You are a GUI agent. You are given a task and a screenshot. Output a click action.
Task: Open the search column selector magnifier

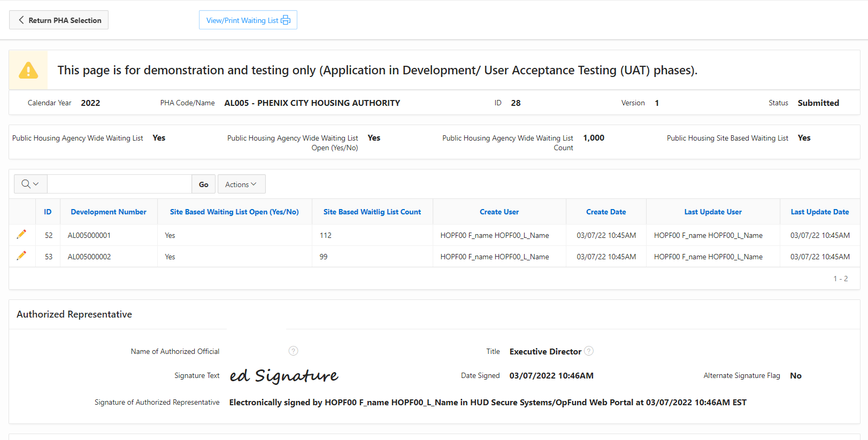click(30, 184)
